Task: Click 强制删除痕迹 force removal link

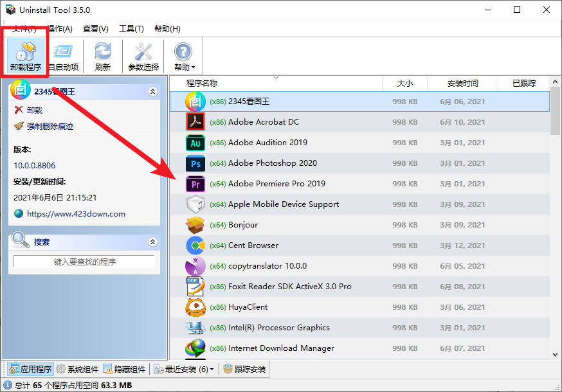Action: pyautogui.click(x=50, y=126)
